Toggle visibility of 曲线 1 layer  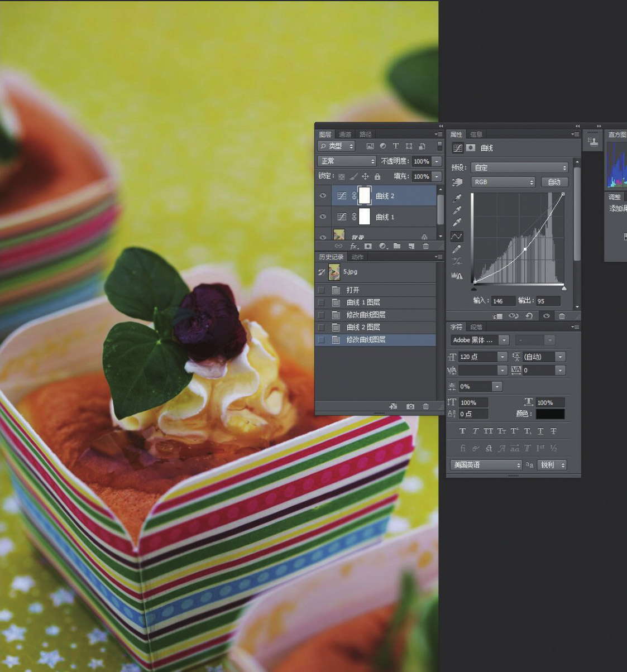click(x=323, y=217)
